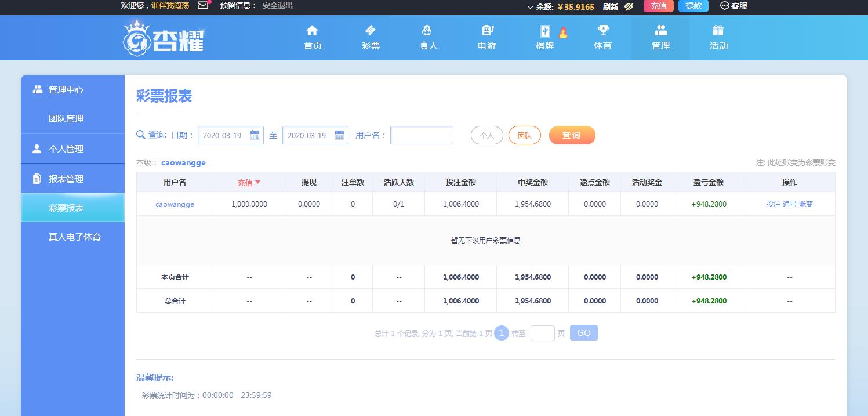Open 团队管理 in the sidebar

coord(66,118)
